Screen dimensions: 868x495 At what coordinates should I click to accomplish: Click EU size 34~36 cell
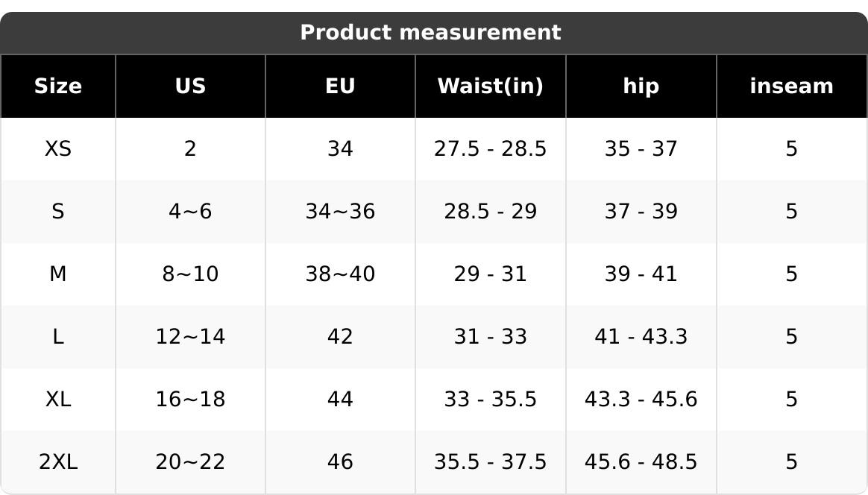pos(341,211)
